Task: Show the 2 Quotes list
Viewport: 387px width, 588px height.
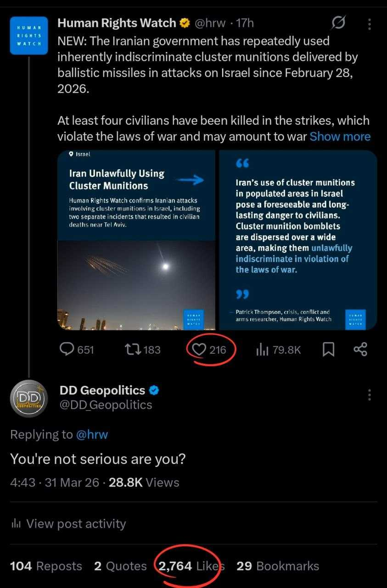Action: [x=120, y=566]
